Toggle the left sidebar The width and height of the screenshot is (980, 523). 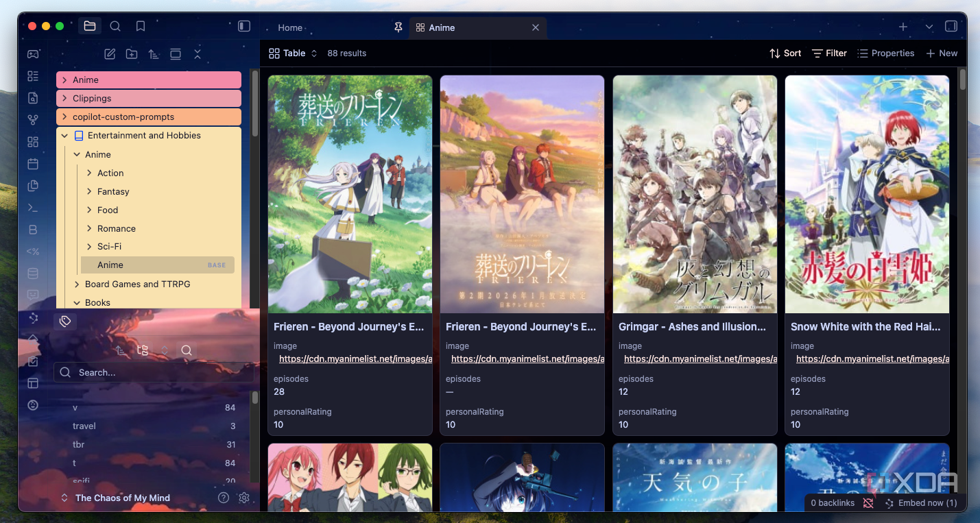(x=244, y=26)
